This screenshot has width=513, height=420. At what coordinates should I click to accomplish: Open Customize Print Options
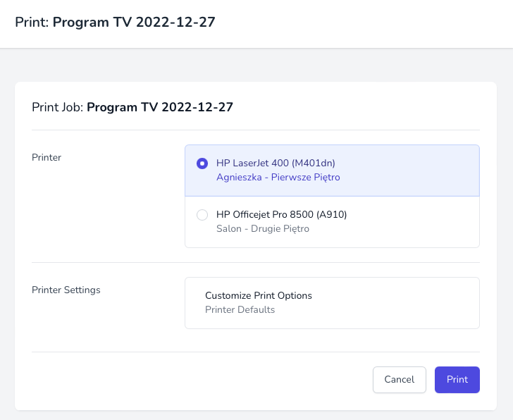coord(259,295)
